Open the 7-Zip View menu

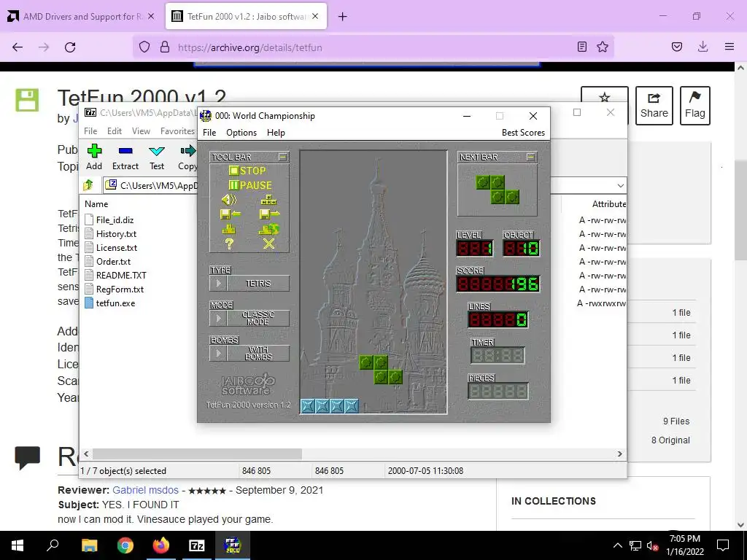pos(141,131)
